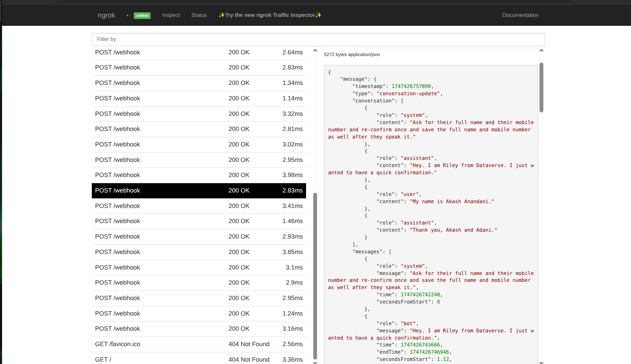Select the POST /webhook request with 1.46ms
This screenshot has width=631, height=364.
(x=199, y=221)
